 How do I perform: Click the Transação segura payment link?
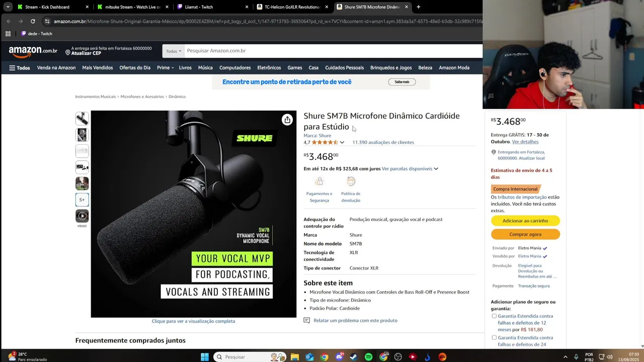pos(534,286)
